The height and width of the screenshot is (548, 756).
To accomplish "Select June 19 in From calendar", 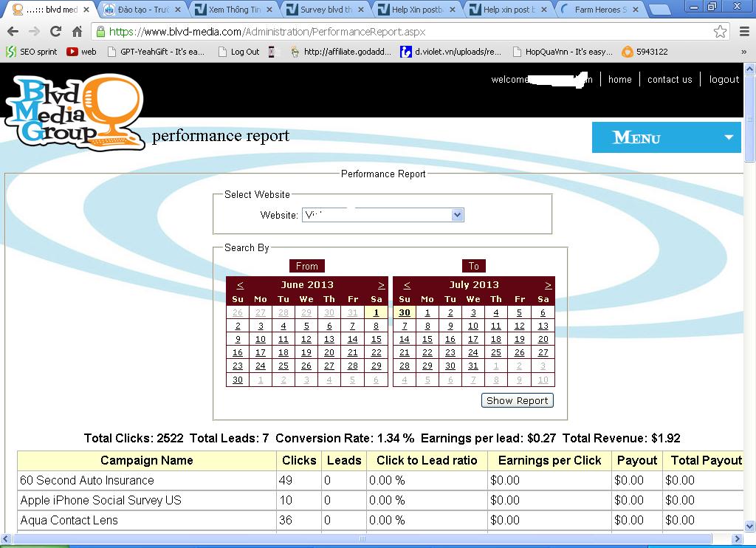I will tap(306, 352).
